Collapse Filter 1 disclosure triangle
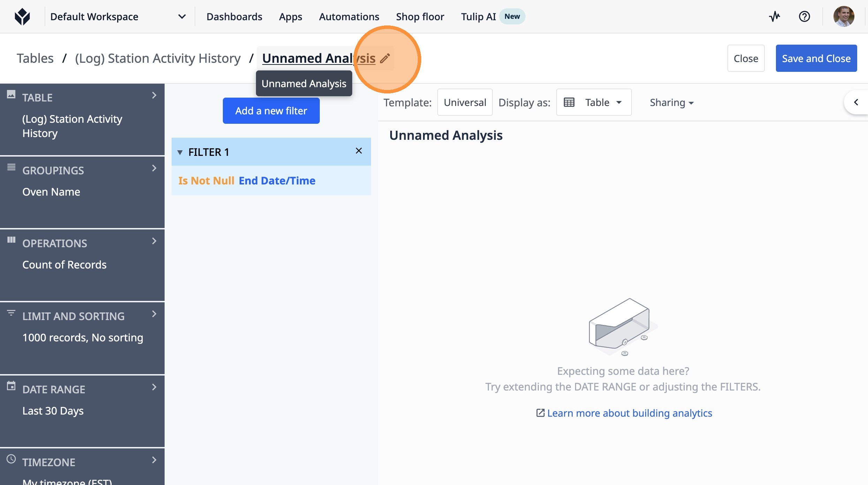This screenshot has height=485, width=868. pyautogui.click(x=180, y=152)
